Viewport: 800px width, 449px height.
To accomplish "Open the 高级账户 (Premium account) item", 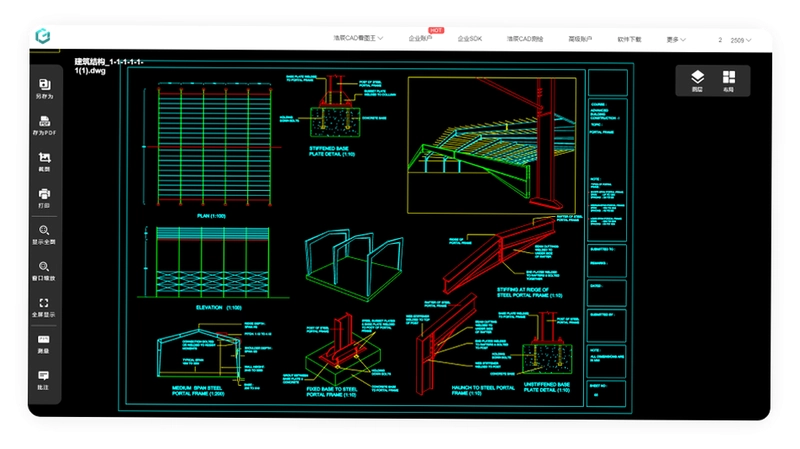I will click(x=580, y=39).
